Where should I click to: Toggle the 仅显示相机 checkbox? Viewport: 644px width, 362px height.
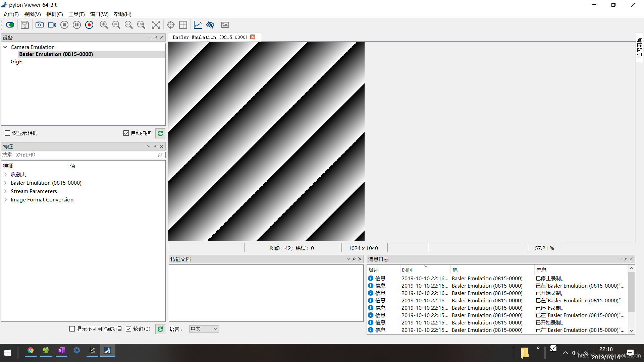7,133
